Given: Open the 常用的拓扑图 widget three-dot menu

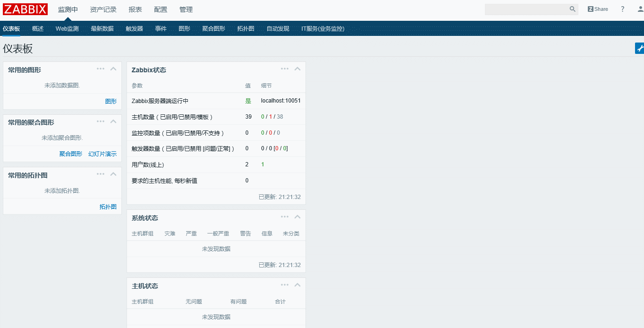Looking at the screenshot, I should 101,174.
